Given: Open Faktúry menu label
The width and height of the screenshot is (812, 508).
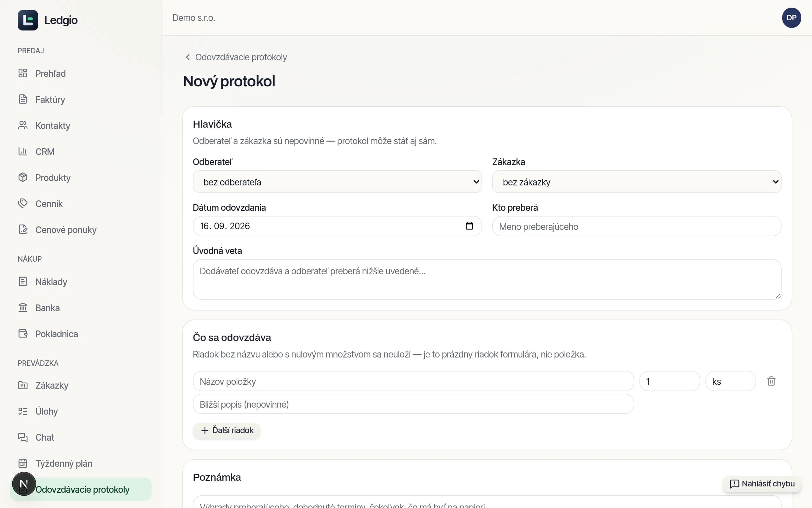Looking at the screenshot, I should 50,99.
